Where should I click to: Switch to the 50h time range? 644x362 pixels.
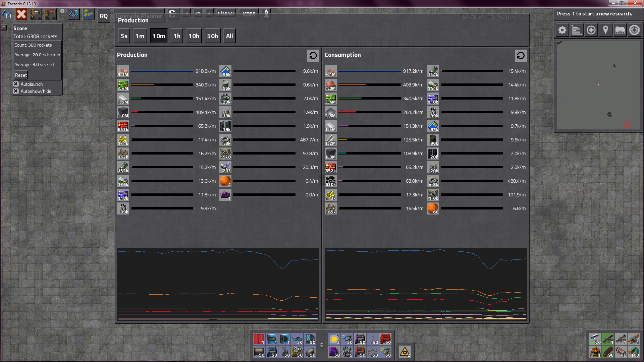(x=212, y=36)
